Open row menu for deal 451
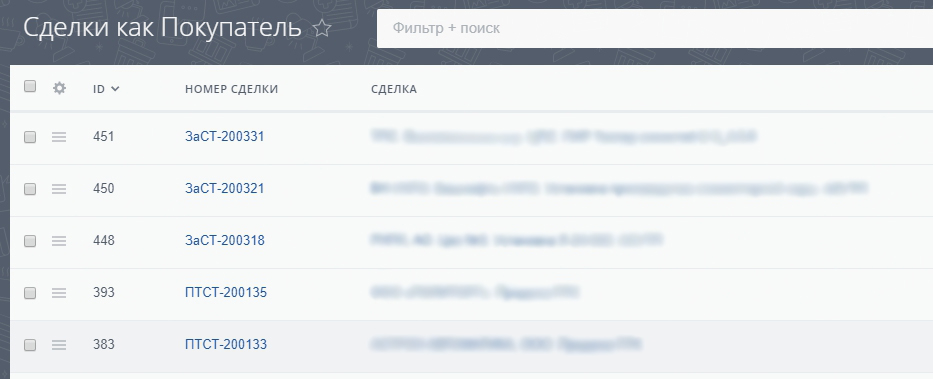 pyautogui.click(x=58, y=137)
